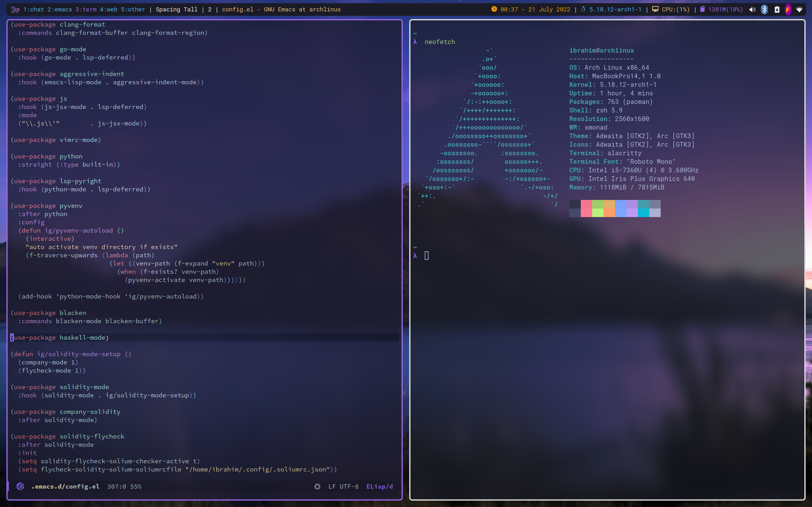Click the modeline gear minor-modes icon
Viewport: 812px width, 507px height.
(317, 486)
